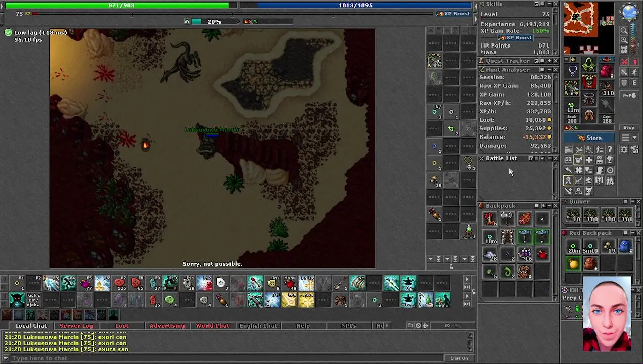The width and height of the screenshot is (643, 364).
Task: Select the English Chat tab
Action: [258, 326]
